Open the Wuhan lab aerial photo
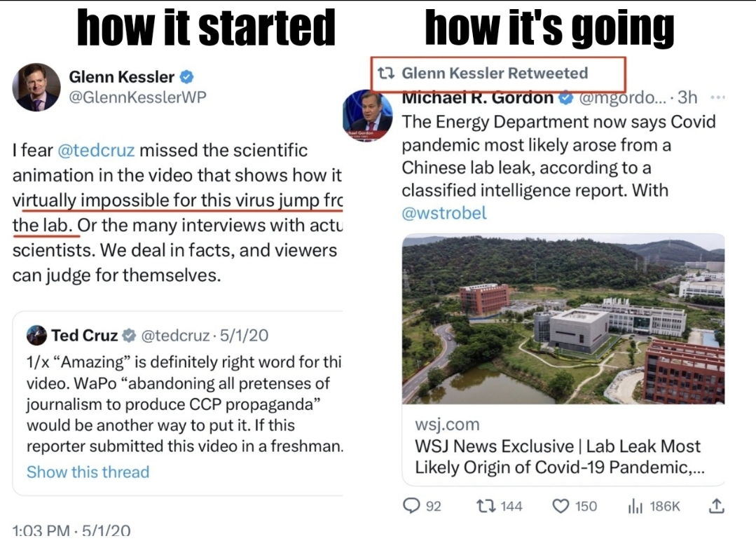The image size is (756, 541). pos(563,319)
